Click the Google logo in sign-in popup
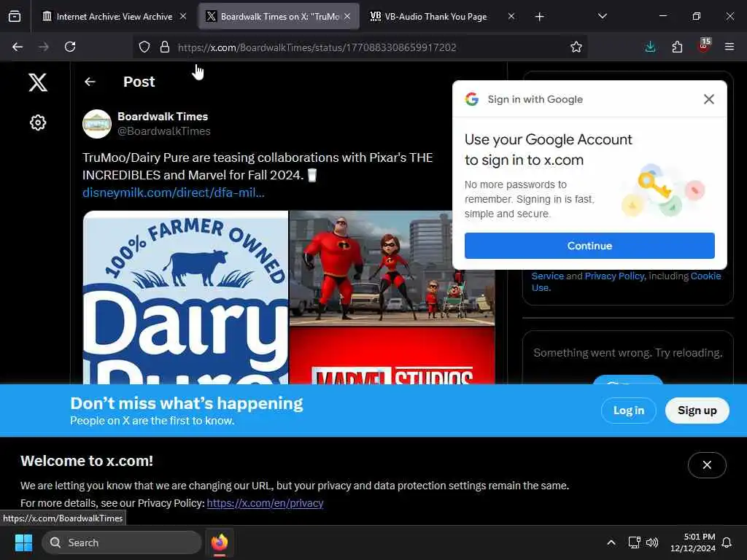Image resolution: width=747 pixels, height=560 pixels. pyautogui.click(x=472, y=99)
